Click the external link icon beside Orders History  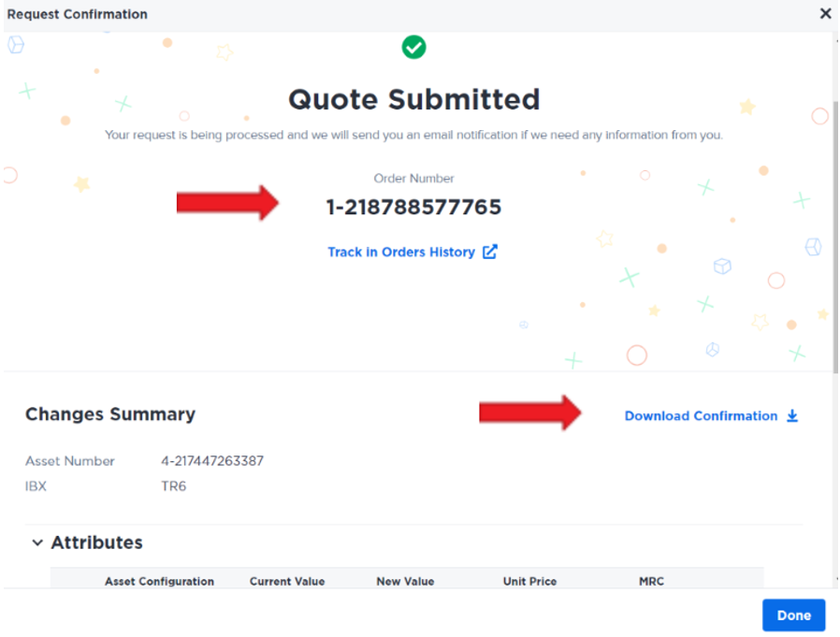(489, 252)
